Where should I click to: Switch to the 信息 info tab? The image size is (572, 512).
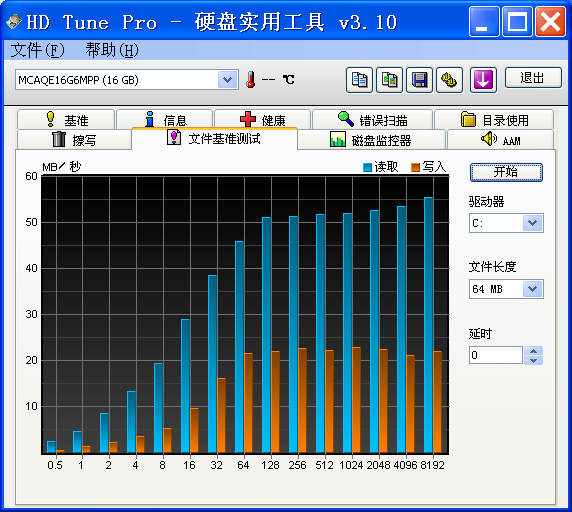point(165,119)
